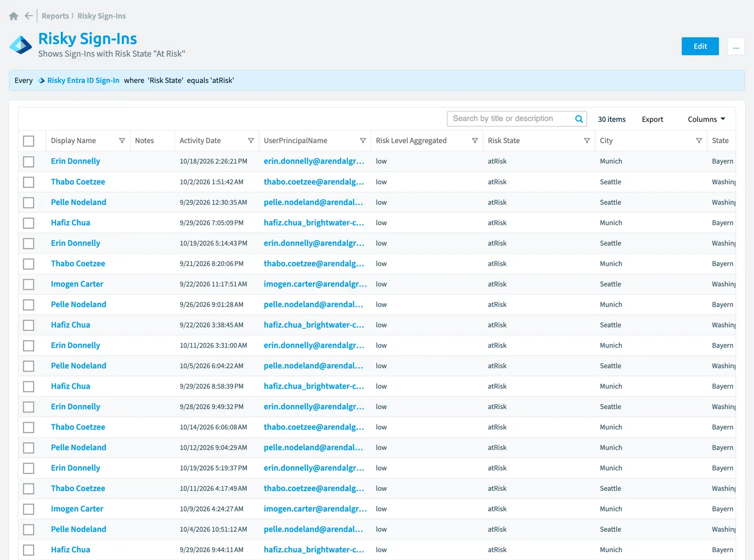Click the back arrow icon
The image size is (754, 560).
(x=29, y=16)
